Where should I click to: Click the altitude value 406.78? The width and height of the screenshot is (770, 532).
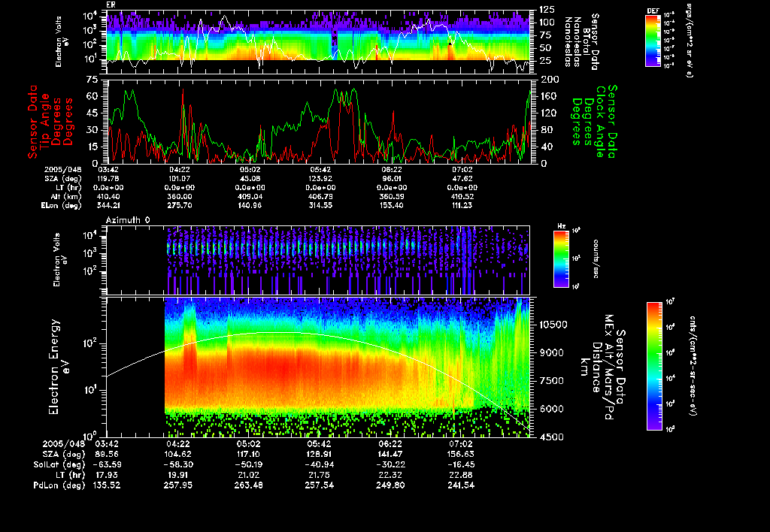[x=320, y=196]
